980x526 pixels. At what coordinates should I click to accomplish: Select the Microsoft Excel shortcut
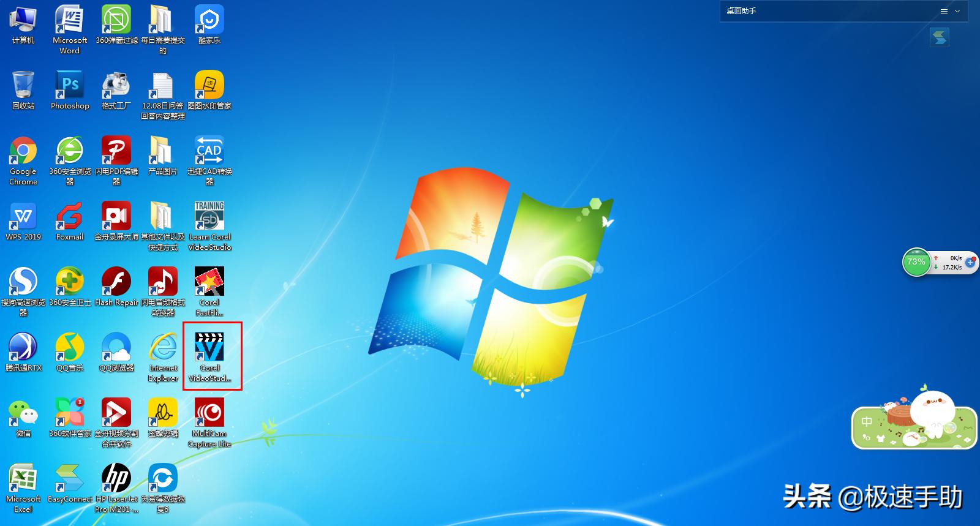23,489
